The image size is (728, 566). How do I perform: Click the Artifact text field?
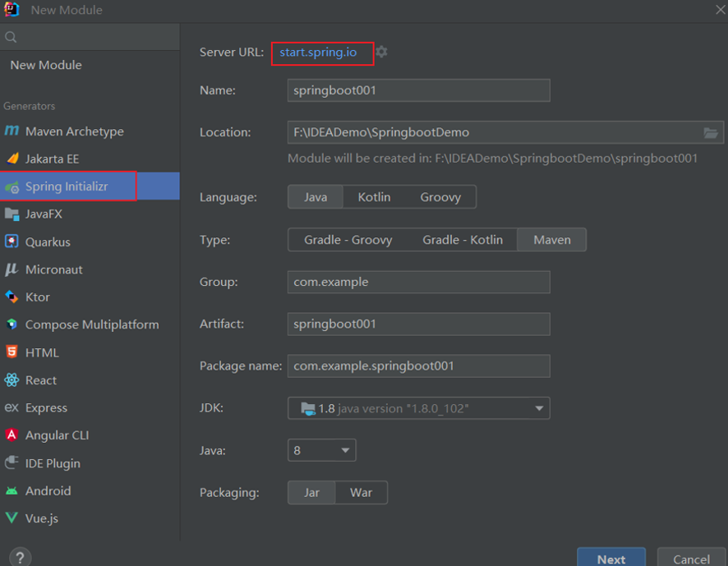[x=418, y=324]
